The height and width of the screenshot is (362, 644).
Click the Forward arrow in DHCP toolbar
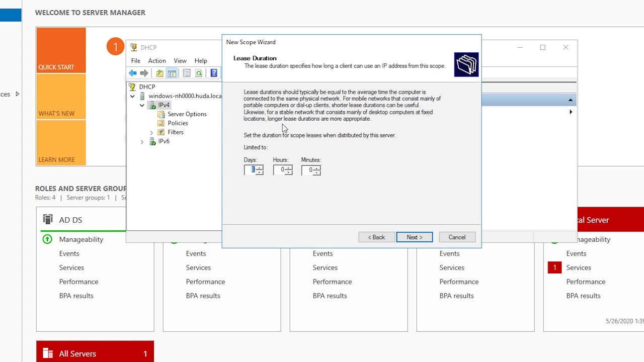pos(144,73)
